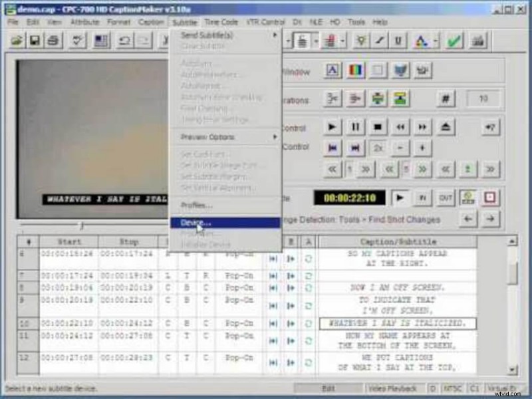Click the OUT timecode button
532x399 pixels.
(445, 197)
